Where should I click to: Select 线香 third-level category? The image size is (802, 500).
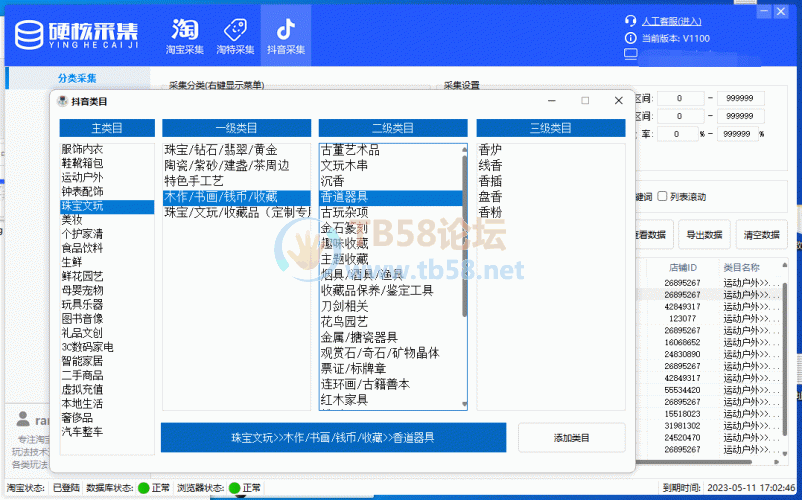[490, 166]
